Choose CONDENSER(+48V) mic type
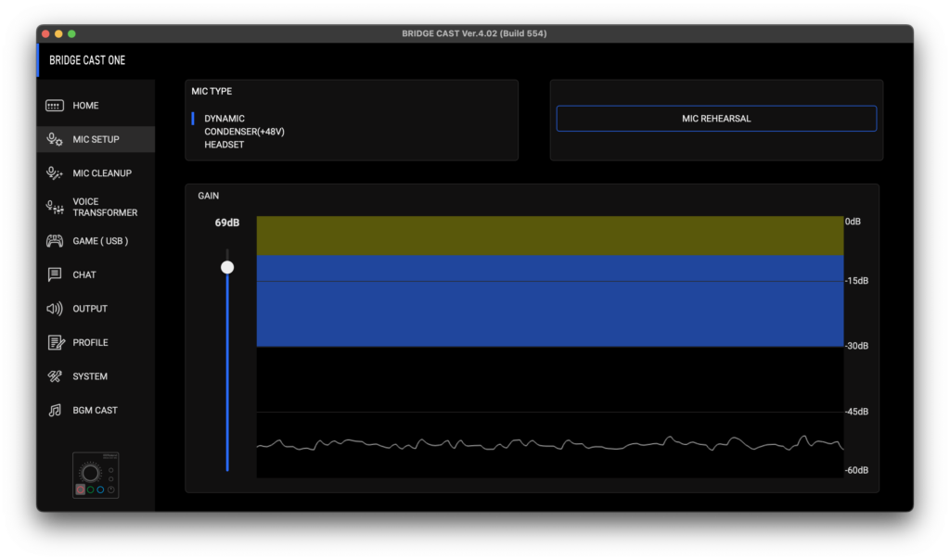This screenshot has width=950, height=560. tap(244, 132)
